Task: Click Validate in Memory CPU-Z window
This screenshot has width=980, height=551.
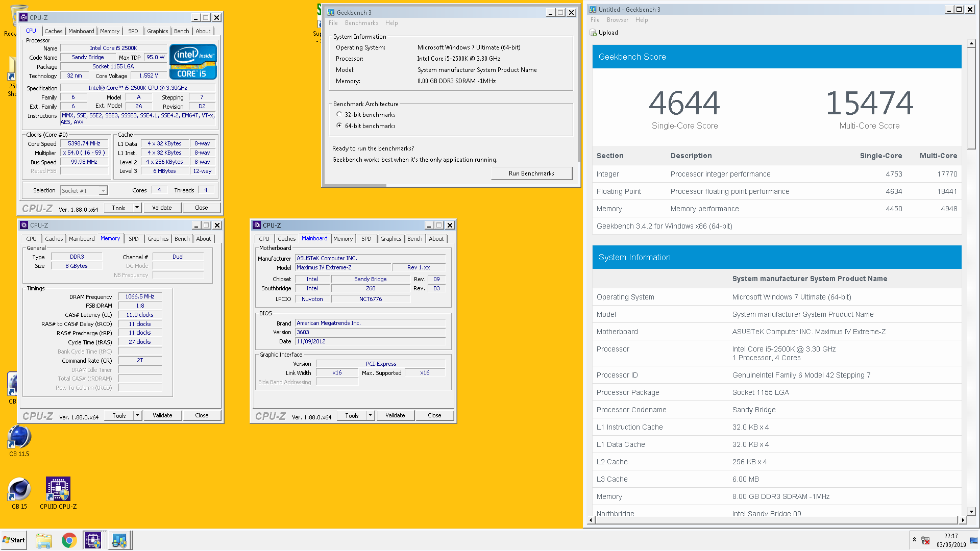Action: 162,415
